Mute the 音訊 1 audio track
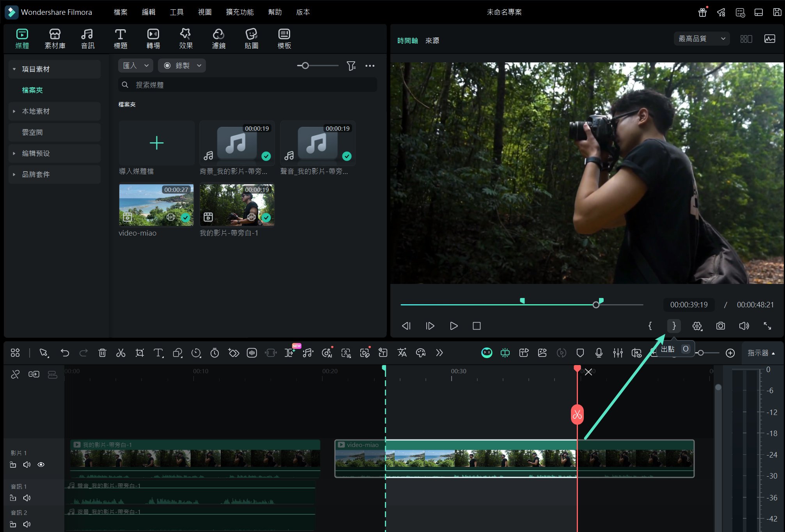The height and width of the screenshot is (532, 785). [27, 498]
